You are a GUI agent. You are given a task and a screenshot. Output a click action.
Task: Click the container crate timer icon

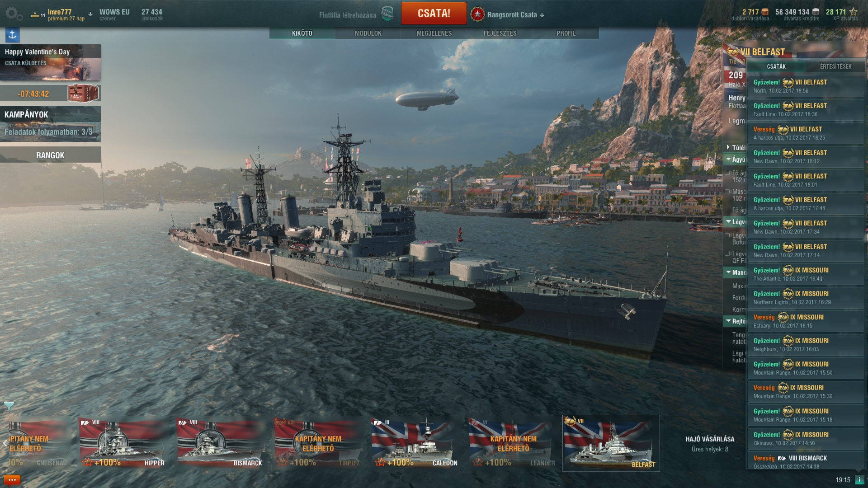click(x=83, y=94)
